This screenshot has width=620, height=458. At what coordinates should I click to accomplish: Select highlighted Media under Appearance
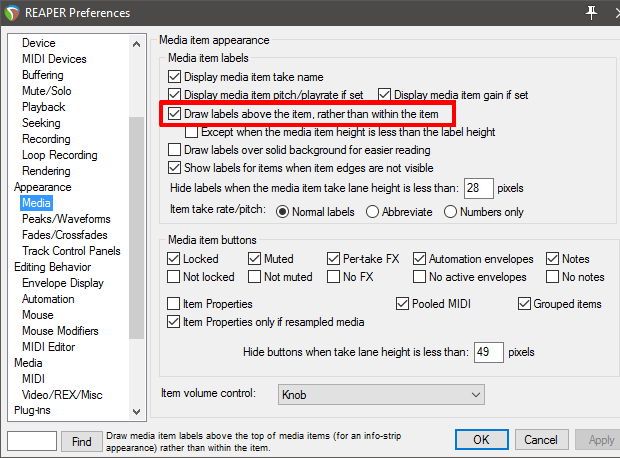pos(36,203)
